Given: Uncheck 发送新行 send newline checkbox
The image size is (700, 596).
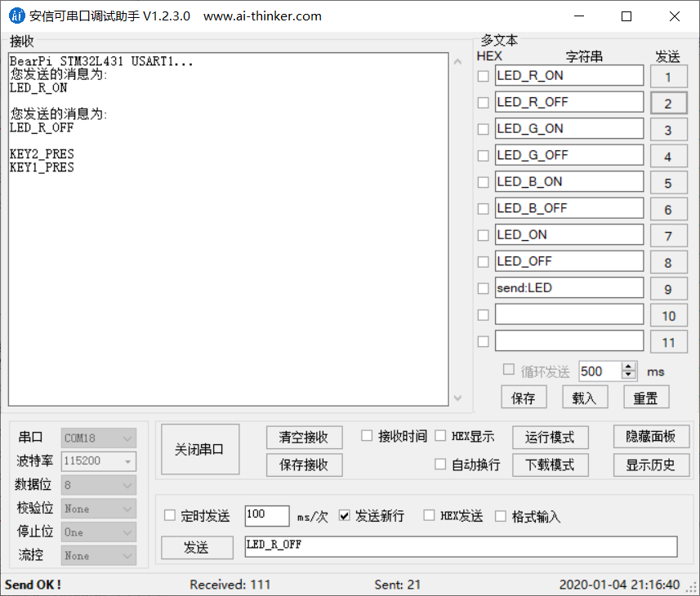Looking at the screenshot, I should coord(344,516).
